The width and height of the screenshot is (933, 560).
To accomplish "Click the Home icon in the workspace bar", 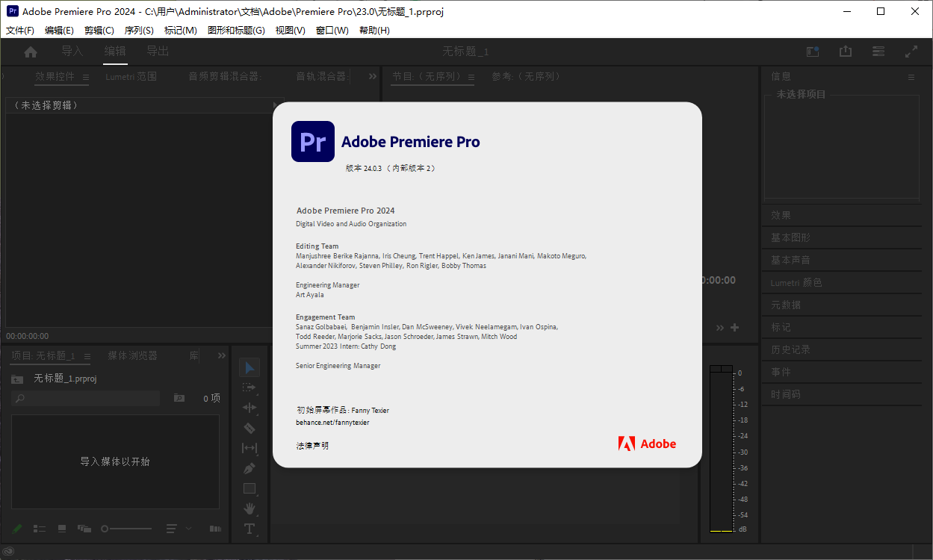I will tap(31, 52).
